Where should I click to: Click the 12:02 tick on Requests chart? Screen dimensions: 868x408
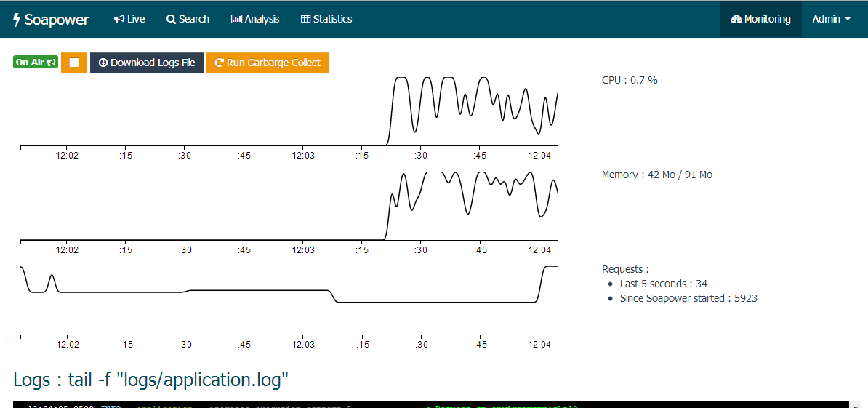67,344
